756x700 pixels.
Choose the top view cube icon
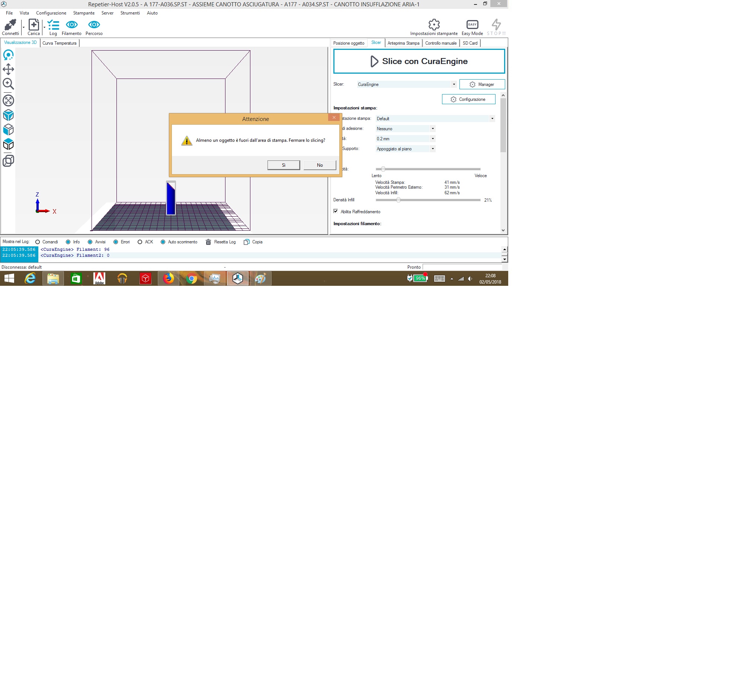(8, 144)
